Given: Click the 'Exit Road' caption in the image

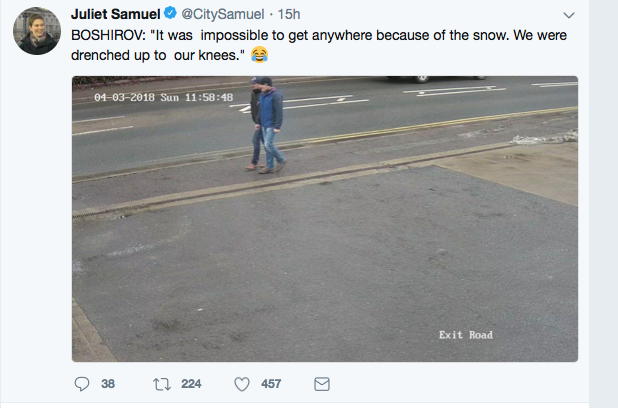Looking at the screenshot, I should pyautogui.click(x=466, y=335).
